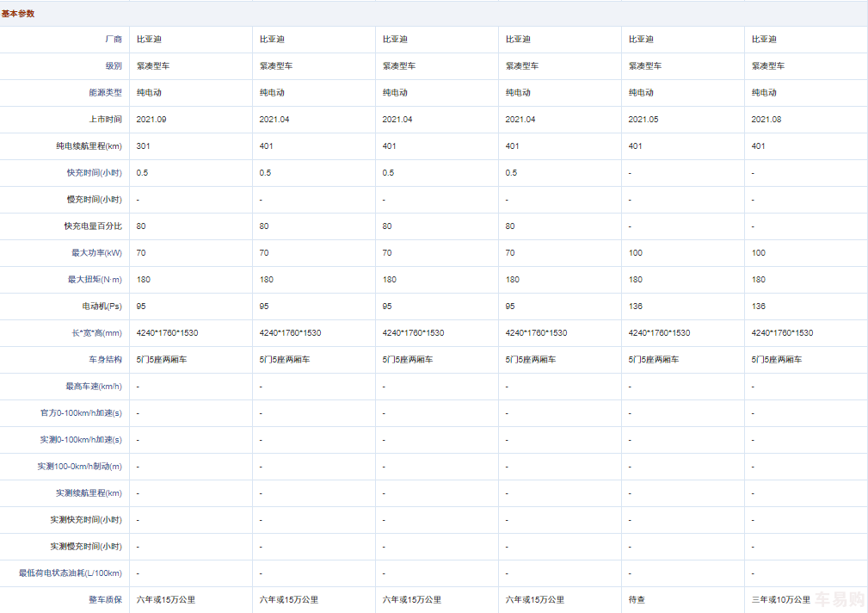Select the launch date value 2021.05
This screenshot has height=613, width=868.
[643, 119]
